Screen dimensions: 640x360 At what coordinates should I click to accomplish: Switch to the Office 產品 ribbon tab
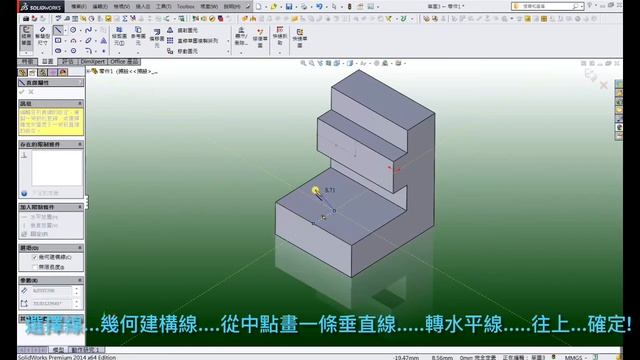(x=124, y=62)
